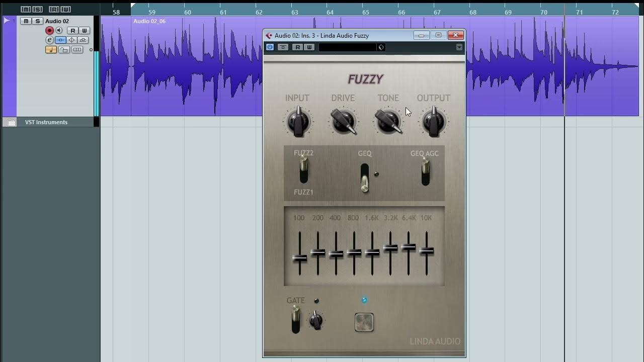Click the 3.2K EQ fader
Viewport: 644px width, 362px height.
tap(390, 248)
